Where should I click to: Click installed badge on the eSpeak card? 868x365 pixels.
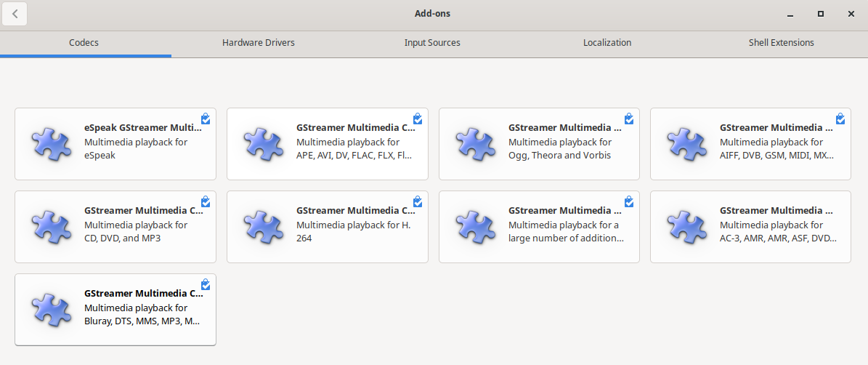[206, 119]
